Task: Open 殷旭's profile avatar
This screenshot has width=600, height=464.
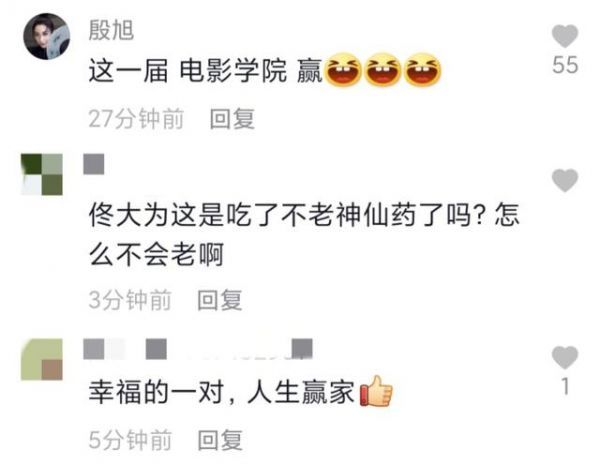Action: tap(47, 36)
